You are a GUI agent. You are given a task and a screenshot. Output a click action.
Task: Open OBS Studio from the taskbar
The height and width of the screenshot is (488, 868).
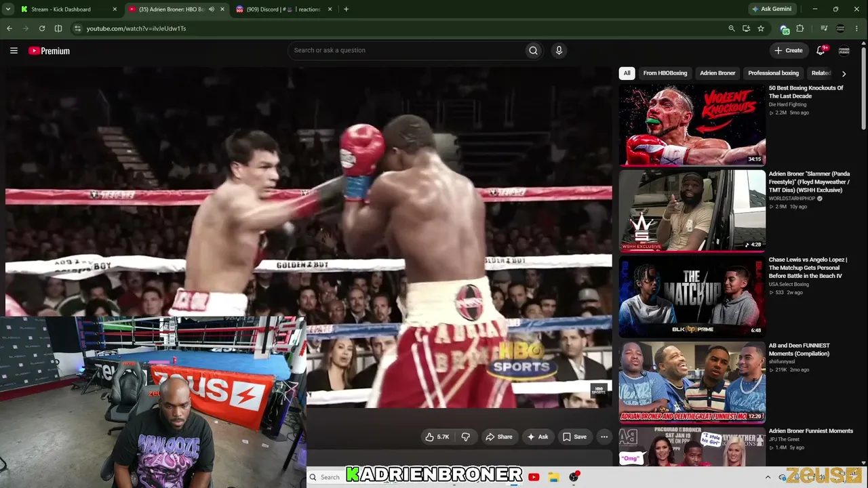pos(574,477)
